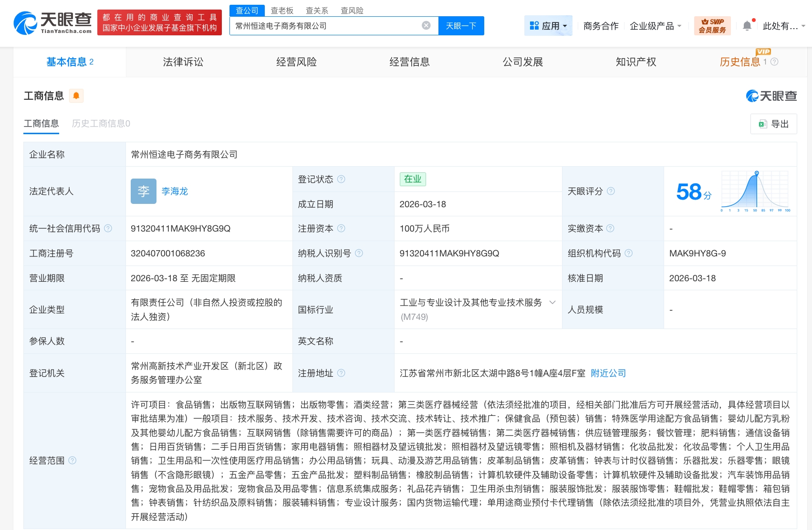Click the 天眼一下 search button

click(460, 25)
